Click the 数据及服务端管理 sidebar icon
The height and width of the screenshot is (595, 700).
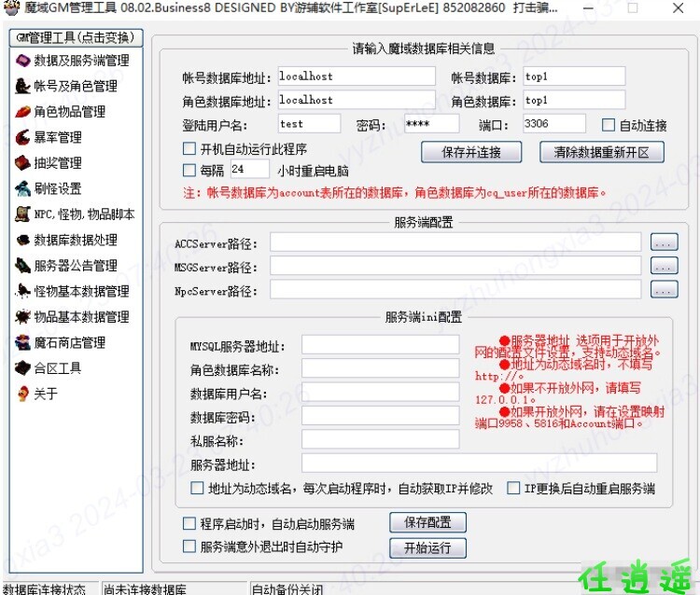pyautogui.click(x=22, y=61)
